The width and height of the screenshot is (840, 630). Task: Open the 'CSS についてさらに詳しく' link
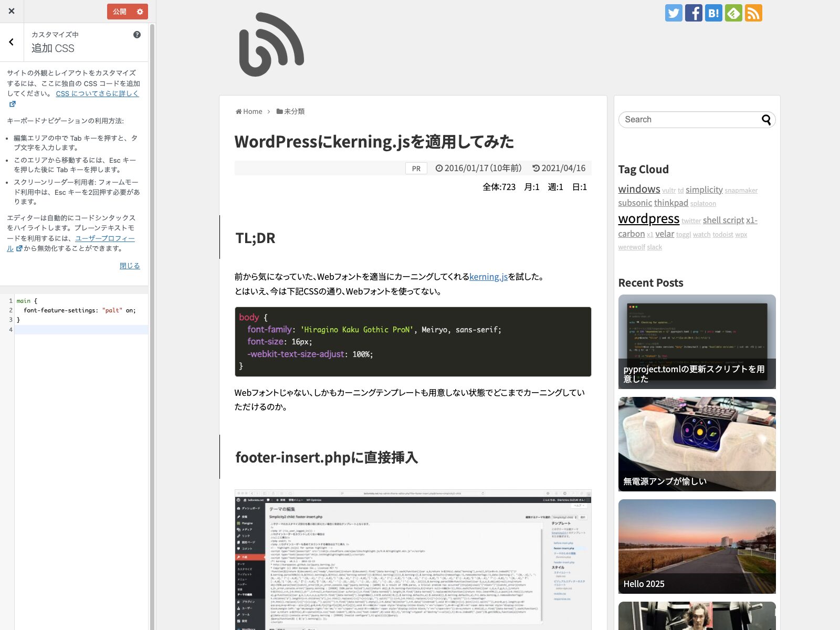click(97, 93)
